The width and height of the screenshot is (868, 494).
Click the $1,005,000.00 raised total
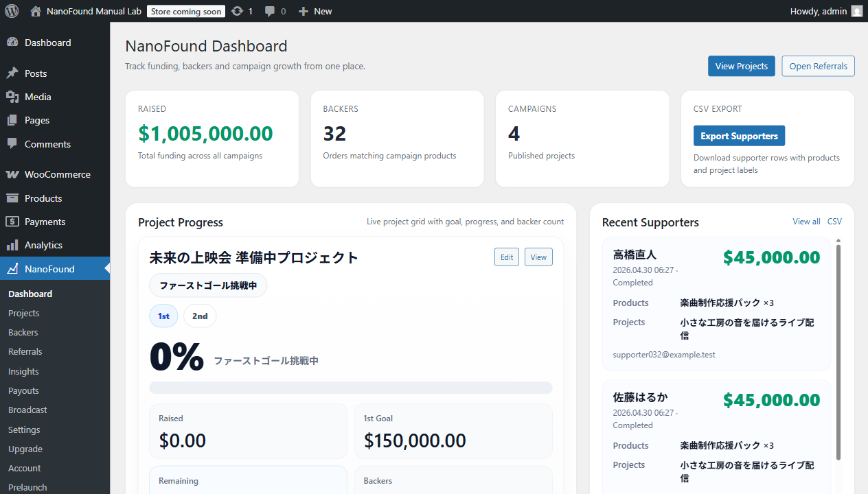point(205,133)
